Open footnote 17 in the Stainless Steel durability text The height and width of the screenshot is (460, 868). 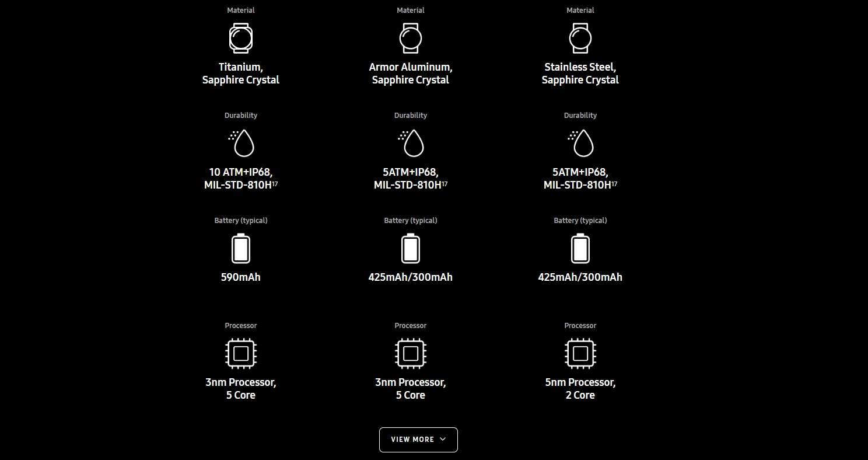pos(614,183)
